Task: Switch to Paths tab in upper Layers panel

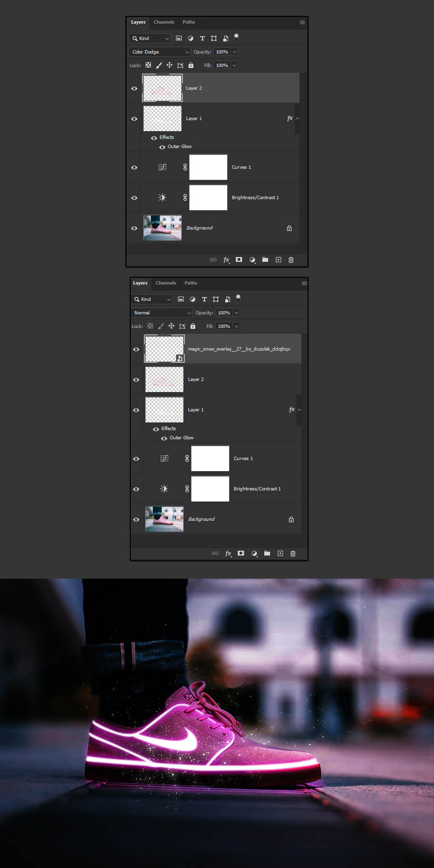Action: pyautogui.click(x=189, y=22)
